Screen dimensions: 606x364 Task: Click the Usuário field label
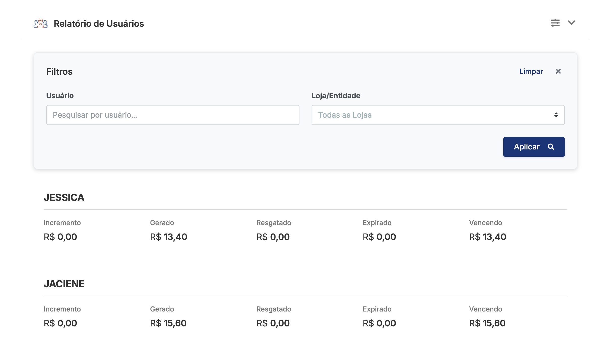pos(60,96)
